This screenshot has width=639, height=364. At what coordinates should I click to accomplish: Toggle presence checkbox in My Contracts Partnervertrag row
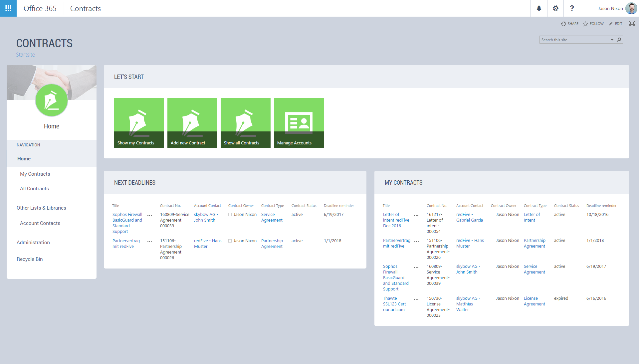(x=493, y=241)
